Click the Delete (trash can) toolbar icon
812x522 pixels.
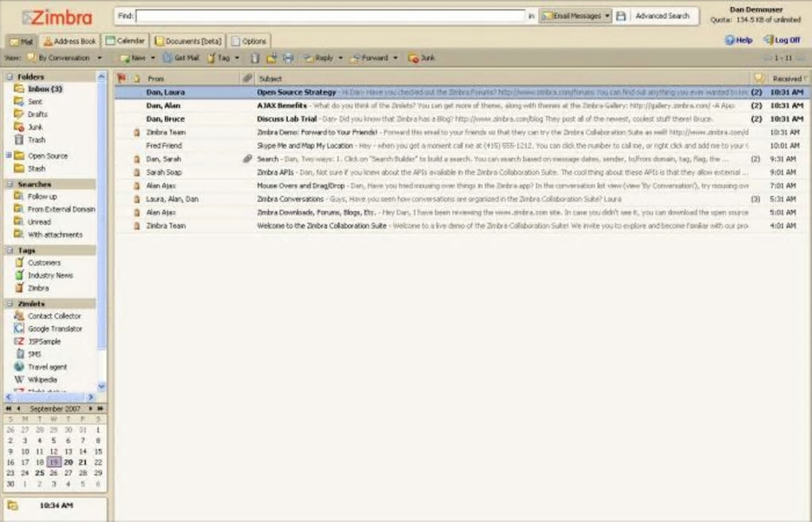255,58
